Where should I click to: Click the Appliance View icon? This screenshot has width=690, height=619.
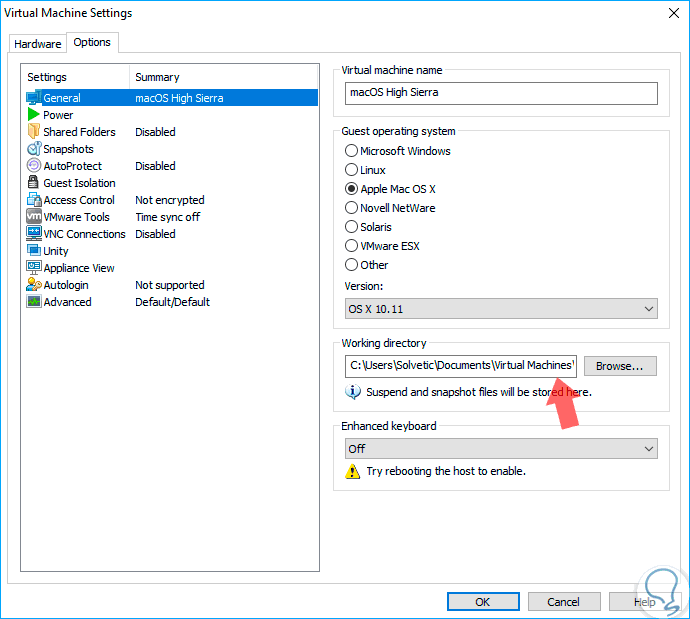point(34,267)
